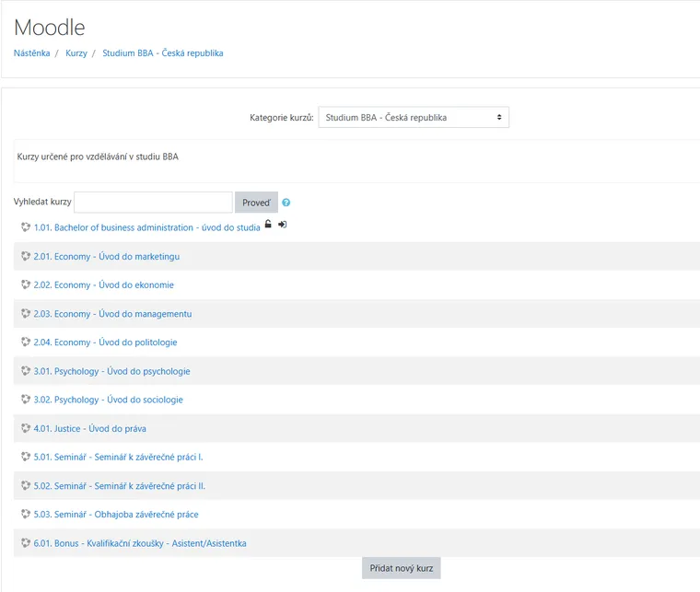The width and height of the screenshot is (700, 592).
Task: Open Studium BBA - Česká republika breadcrumb link
Action: pos(163,53)
